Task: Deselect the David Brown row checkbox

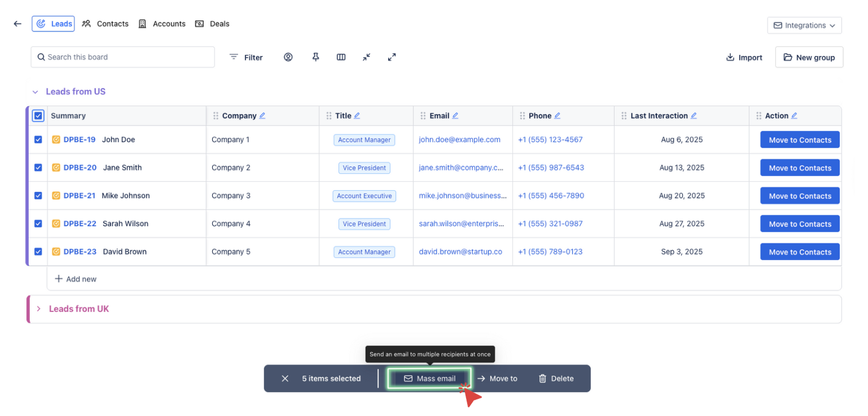Action: pos(38,251)
